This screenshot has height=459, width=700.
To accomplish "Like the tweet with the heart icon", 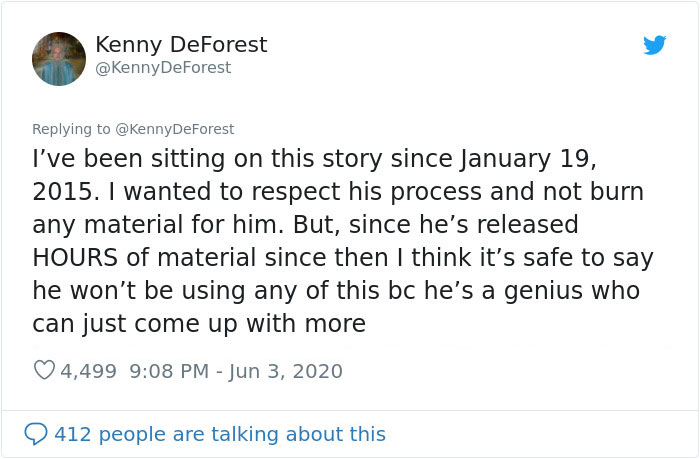I will pos(44,371).
